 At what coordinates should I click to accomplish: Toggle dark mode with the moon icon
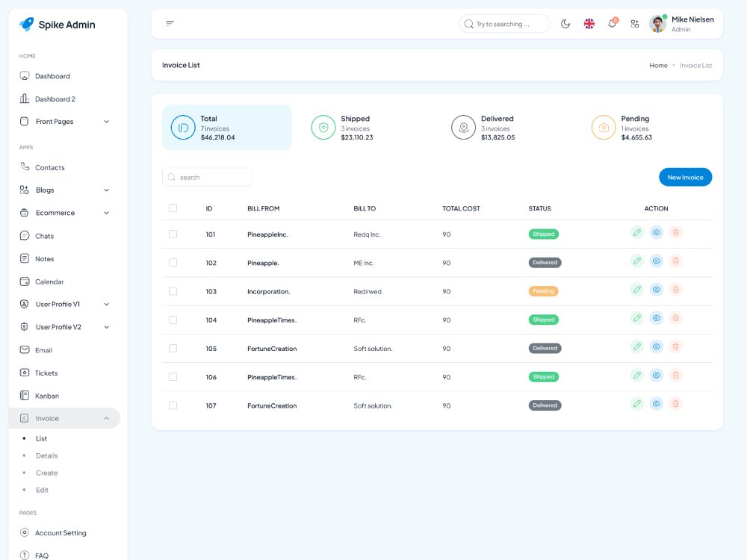point(565,23)
